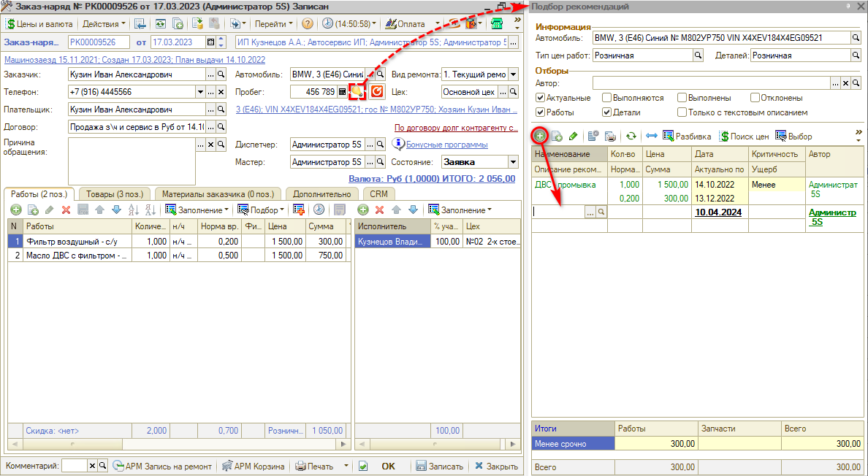Click the refresh icon in recommendations toolbar

[631, 136]
